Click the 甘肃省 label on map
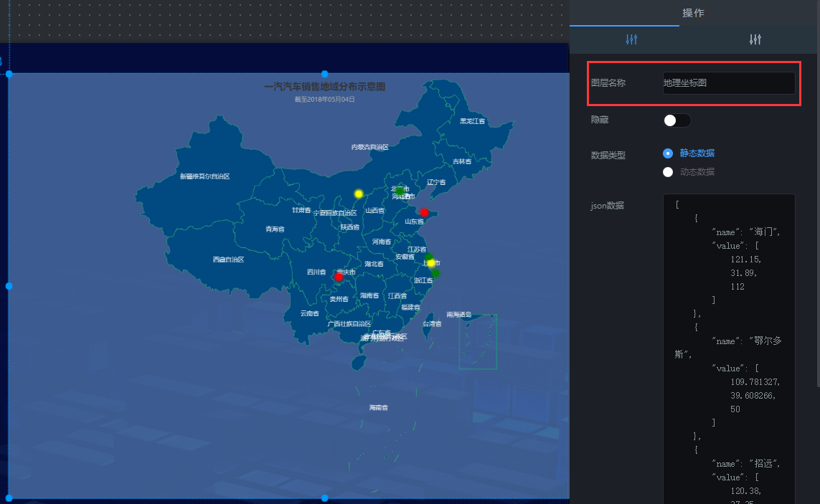The height and width of the screenshot is (504, 820). pyautogui.click(x=302, y=210)
